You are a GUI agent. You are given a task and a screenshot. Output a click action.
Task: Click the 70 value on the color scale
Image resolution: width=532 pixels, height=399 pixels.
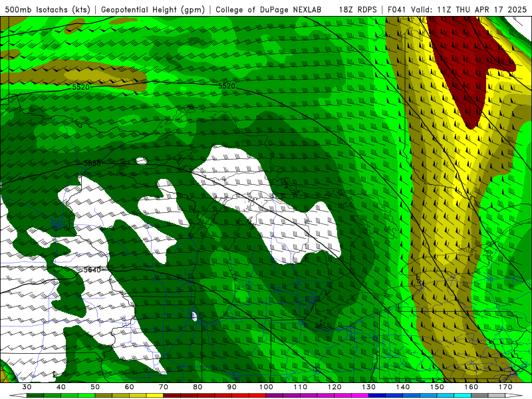(x=164, y=387)
